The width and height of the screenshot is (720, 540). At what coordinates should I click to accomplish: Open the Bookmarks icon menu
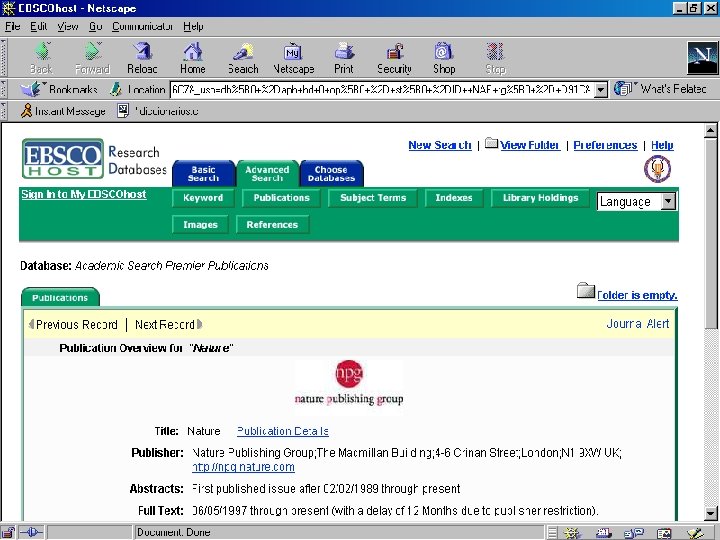point(32,89)
